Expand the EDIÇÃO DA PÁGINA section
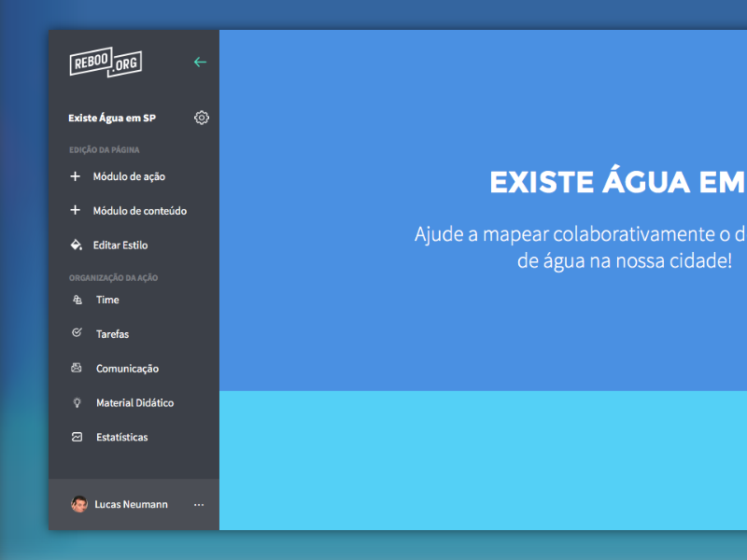The width and height of the screenshot is (747, 560). click(x=106, y=149)
